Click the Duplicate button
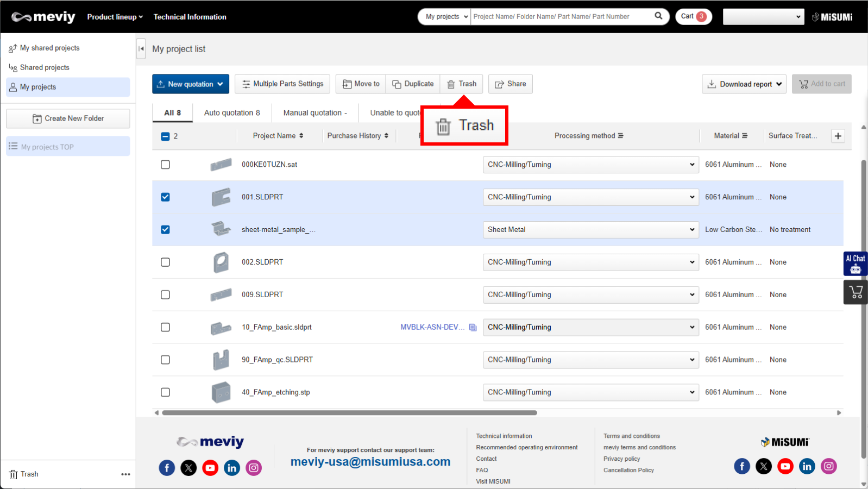868x489 pixels. coord(413,84)
